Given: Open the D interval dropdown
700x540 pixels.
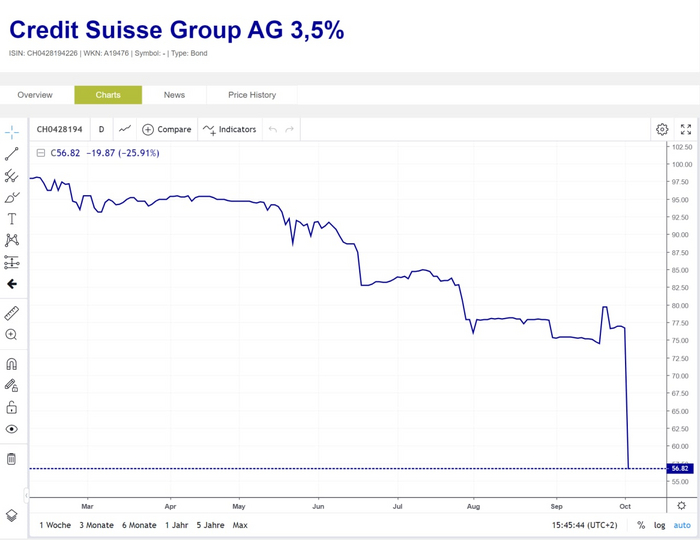Looking at the screenshot, I should point(101,129).
